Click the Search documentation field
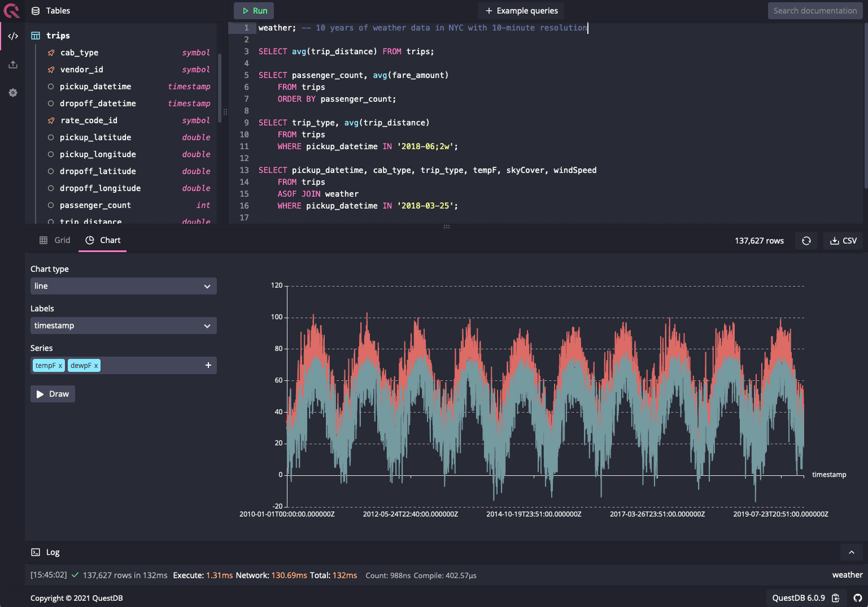868x607 pixels. (x=814, y=11)
